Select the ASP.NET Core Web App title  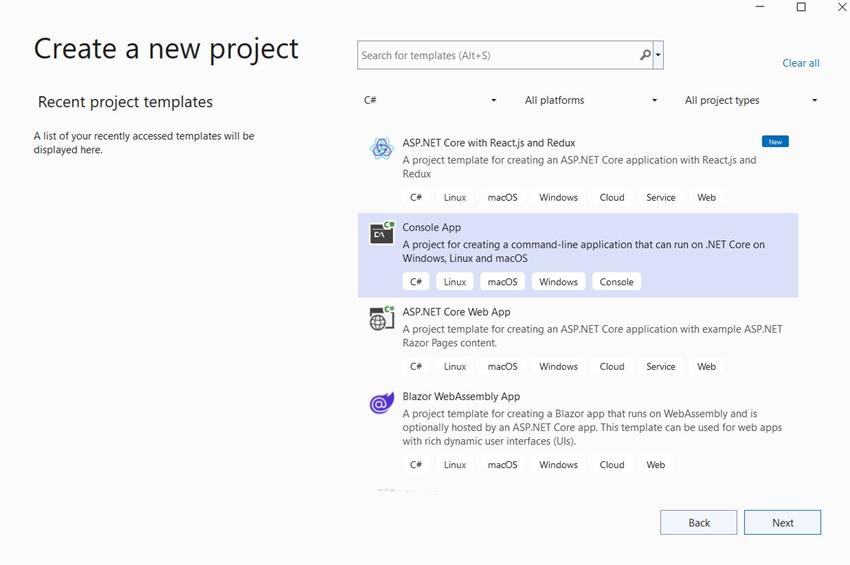pos(456,312)
